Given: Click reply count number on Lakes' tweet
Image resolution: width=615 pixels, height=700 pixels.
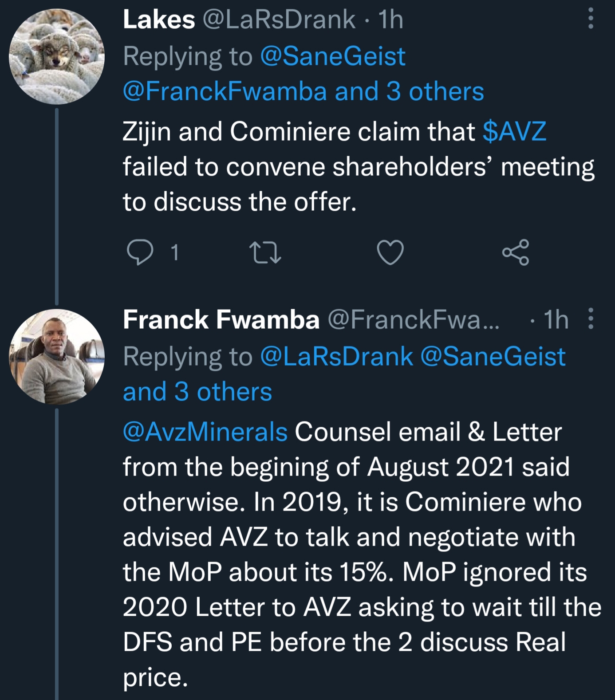Looking at the screenshot, I should [x=175, y=252].
